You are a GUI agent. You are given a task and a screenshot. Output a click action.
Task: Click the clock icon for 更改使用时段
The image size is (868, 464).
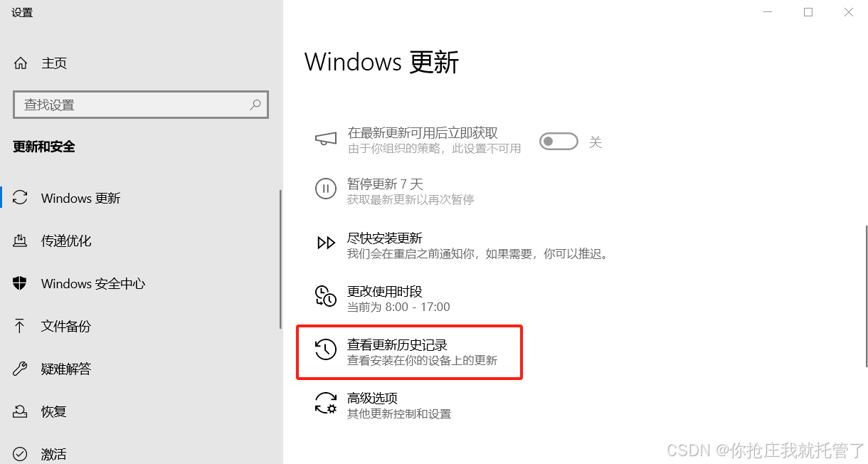326,296
